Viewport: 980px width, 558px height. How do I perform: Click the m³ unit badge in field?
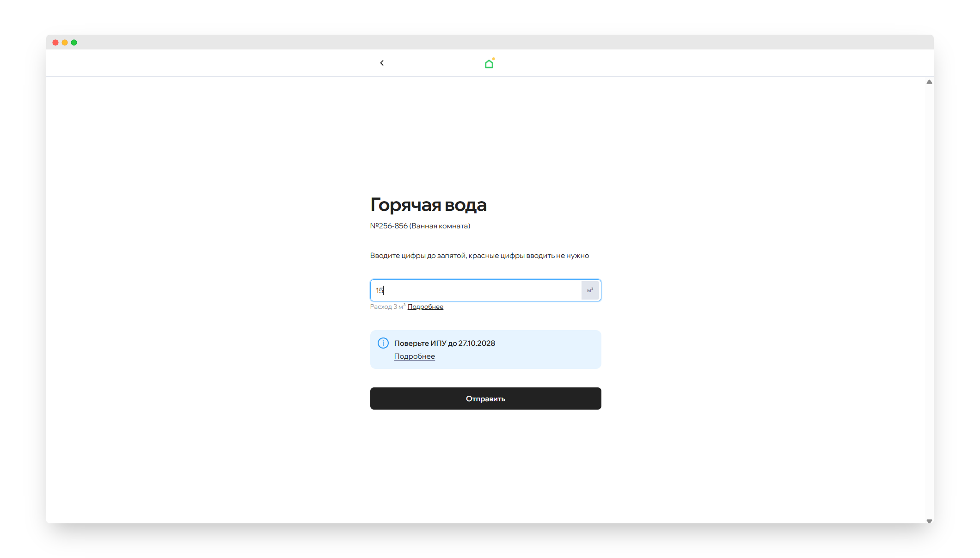coord(590,290)
